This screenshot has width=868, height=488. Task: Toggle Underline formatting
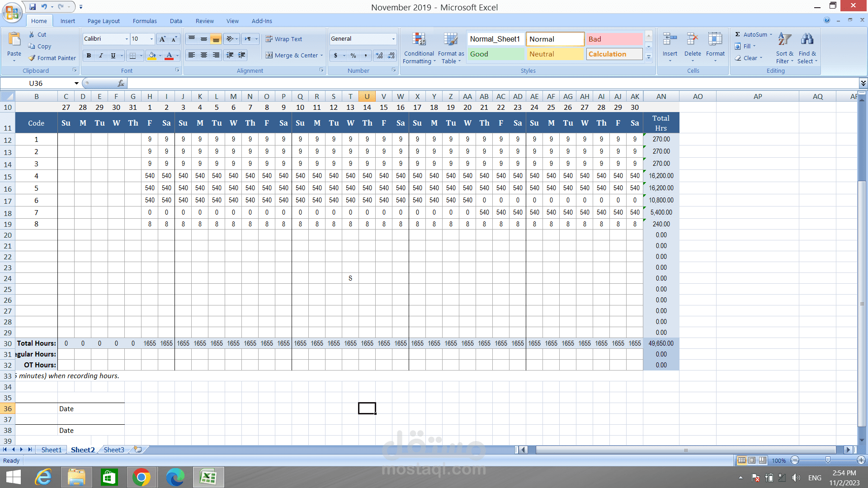(x=113, y=56)
